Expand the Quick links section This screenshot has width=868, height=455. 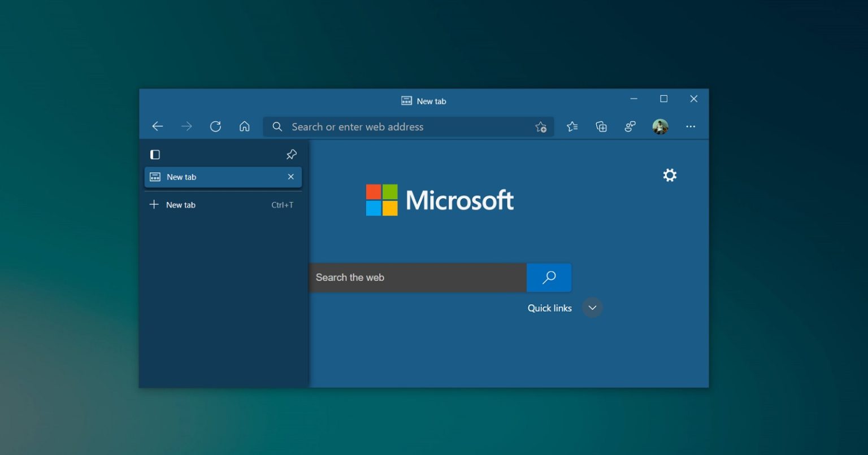(592, 308)
